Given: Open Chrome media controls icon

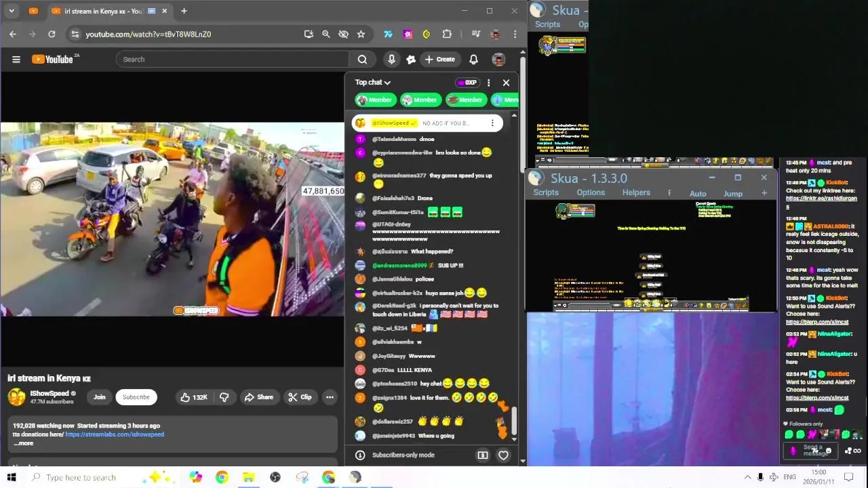Looking at the screenshot, I should [x=475, y=34].
